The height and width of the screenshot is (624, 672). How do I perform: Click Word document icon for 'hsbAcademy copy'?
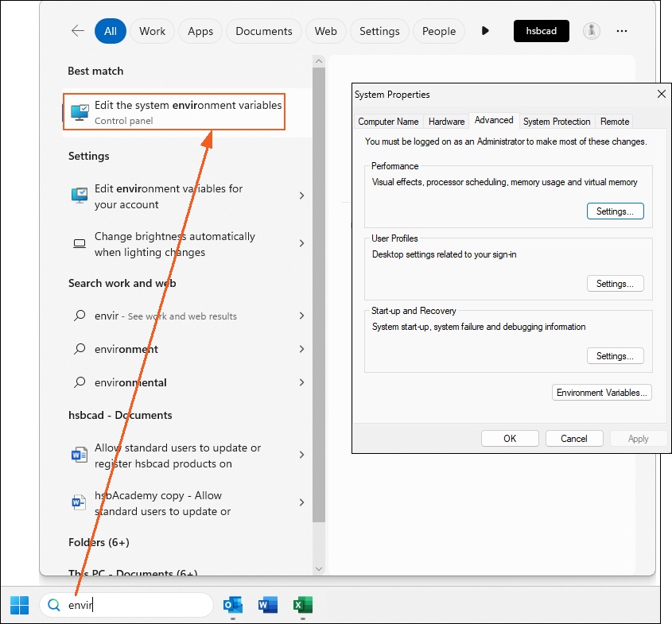pos(80,502)
